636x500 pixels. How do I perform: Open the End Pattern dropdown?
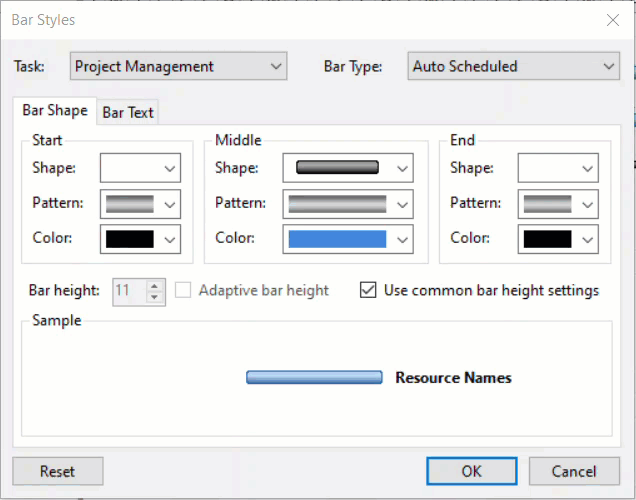pyautogui.click(x=558, y=203)
